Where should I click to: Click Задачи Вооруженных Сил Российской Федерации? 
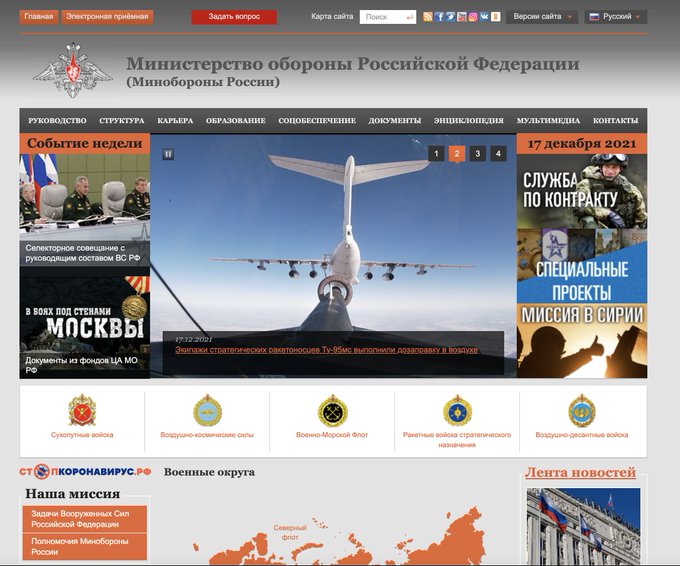point(85,519)
